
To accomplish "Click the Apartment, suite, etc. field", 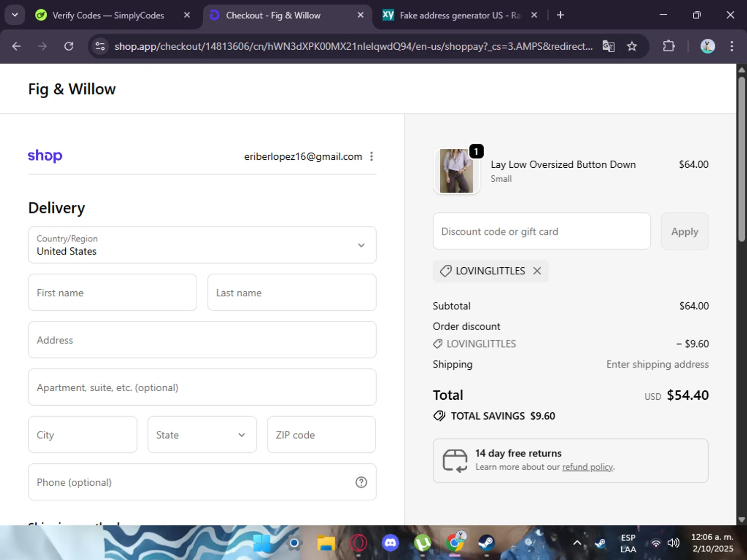I will point(202,387).
